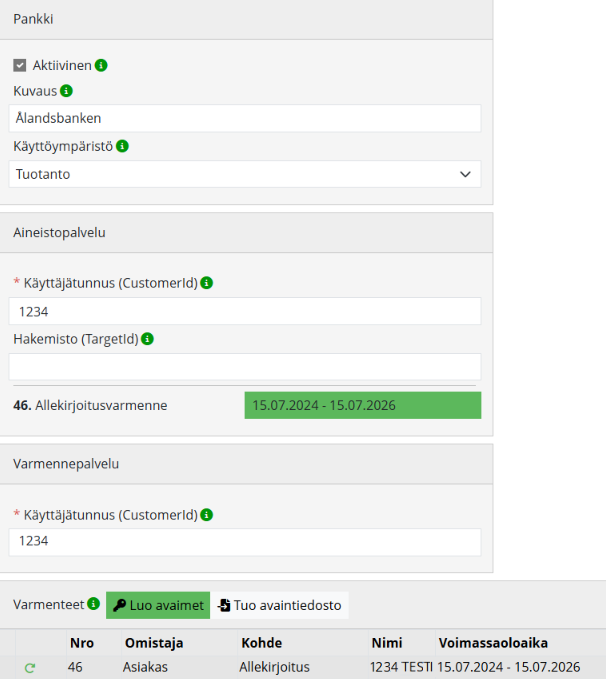Click the Voimassaoloaika column header
Screen dimensions: 606x682
tap(493, 643)
